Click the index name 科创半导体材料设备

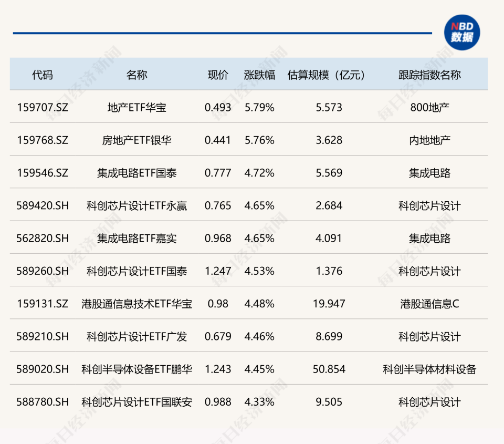(x=430, y=369)
